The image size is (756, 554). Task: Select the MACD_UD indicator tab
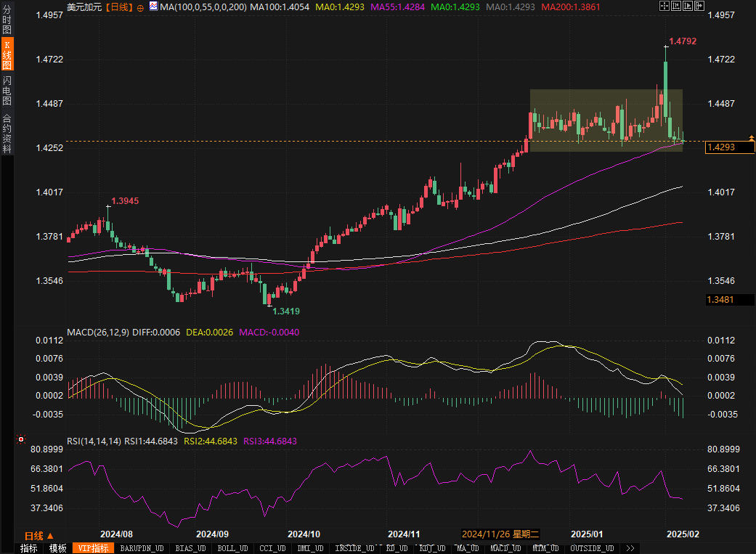click(x=505, y=548)
